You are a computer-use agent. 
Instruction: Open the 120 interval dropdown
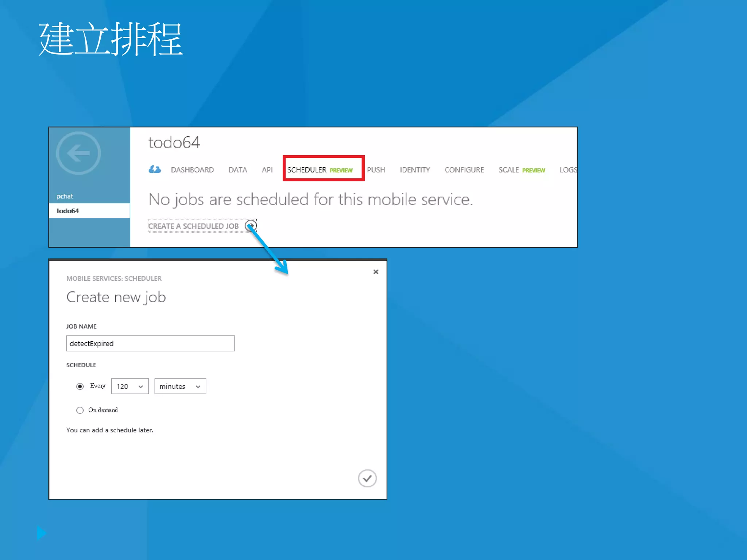[130, 386]
